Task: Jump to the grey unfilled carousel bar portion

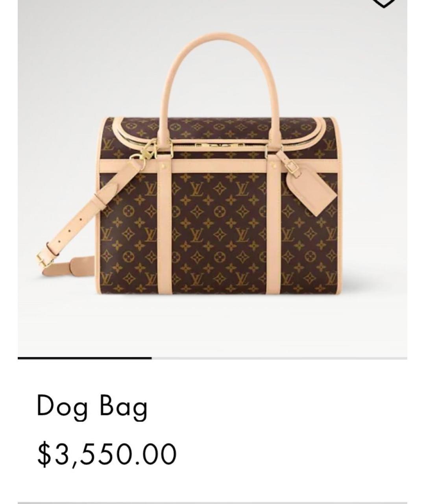Action: [x=279, y=358]
